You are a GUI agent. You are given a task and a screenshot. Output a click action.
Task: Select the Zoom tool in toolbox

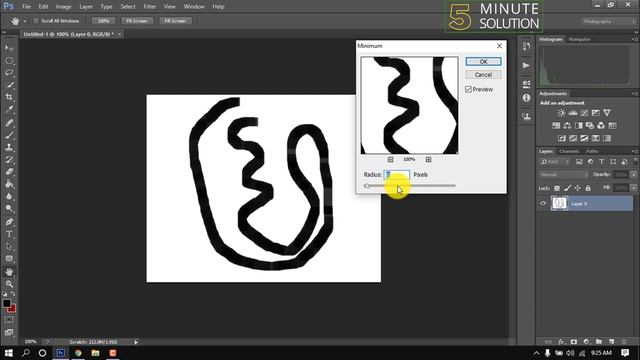tap(9, 284)
